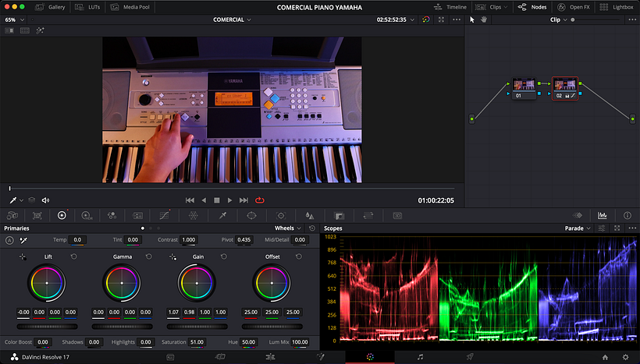Reset the Lift wheel
Screen dimensions: 640x364
point(73,256)
